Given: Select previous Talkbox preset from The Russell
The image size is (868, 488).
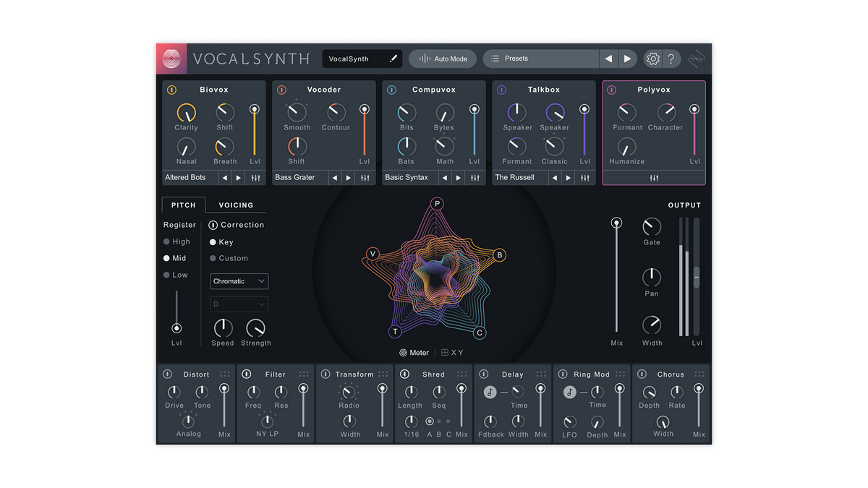Looking at the screenshot, I should [555, 178].
